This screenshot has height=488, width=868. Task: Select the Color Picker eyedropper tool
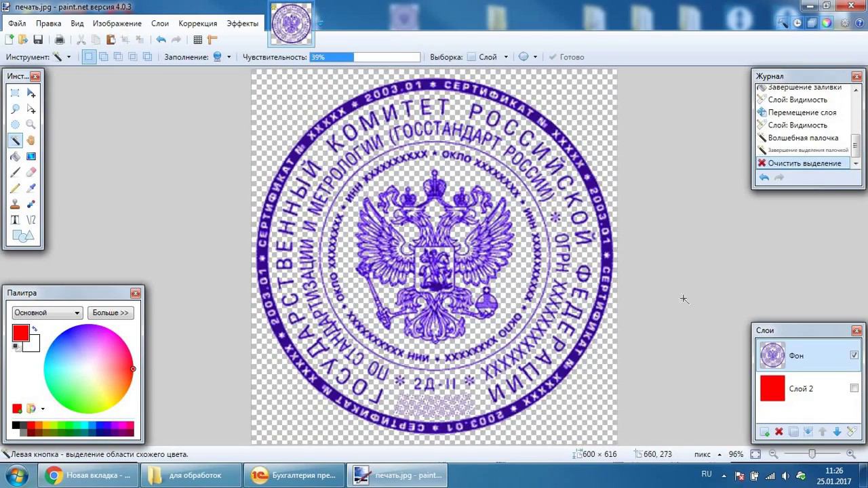click(31, 188)
